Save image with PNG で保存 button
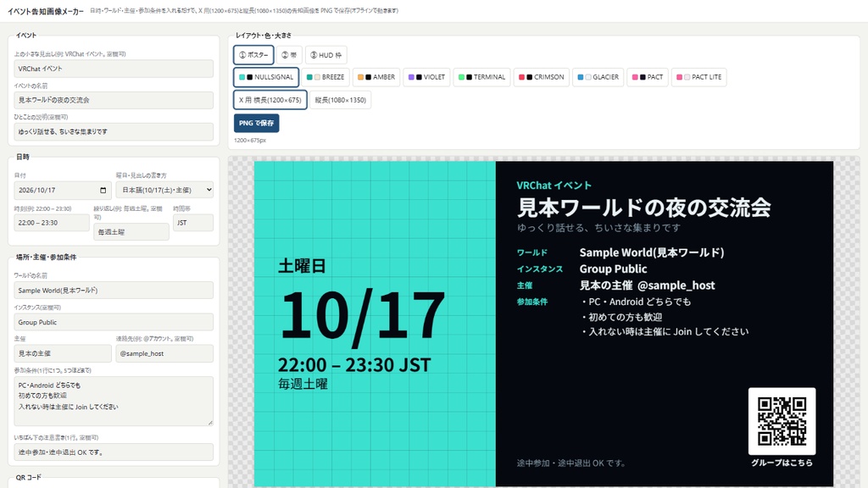The height and width of the screenshot is (488, 868). click(256, 123)
